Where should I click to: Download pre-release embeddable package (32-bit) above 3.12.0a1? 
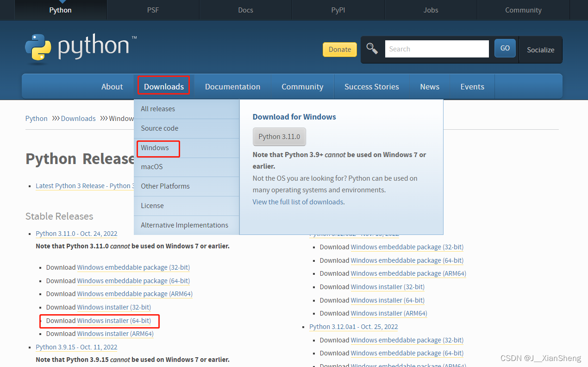407,247
